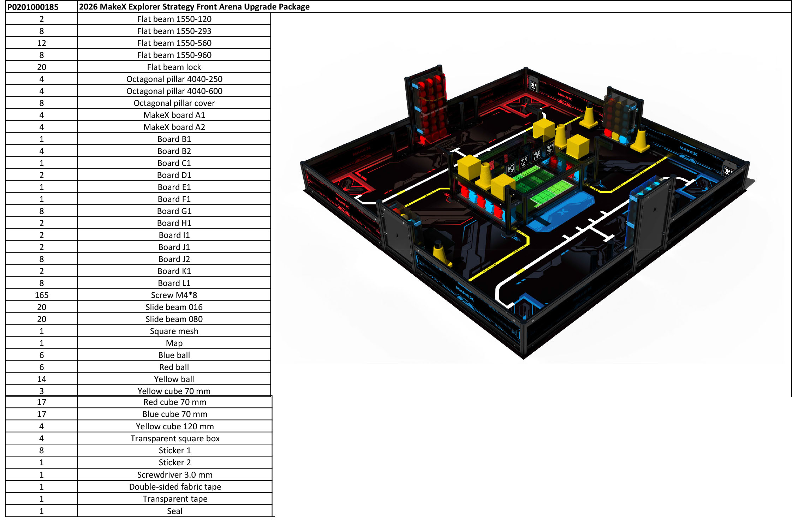Viewport: 792px width, 532px height.
Task: Select the 'Flat beam 1550-960' cell
Action: [x=174, y=55]
